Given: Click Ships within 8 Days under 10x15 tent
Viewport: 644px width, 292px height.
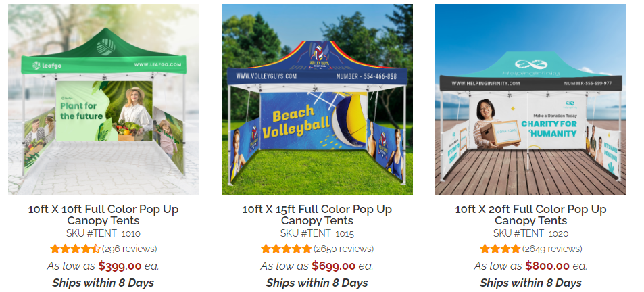Looking at the screenshot, I should coord(317,283).
